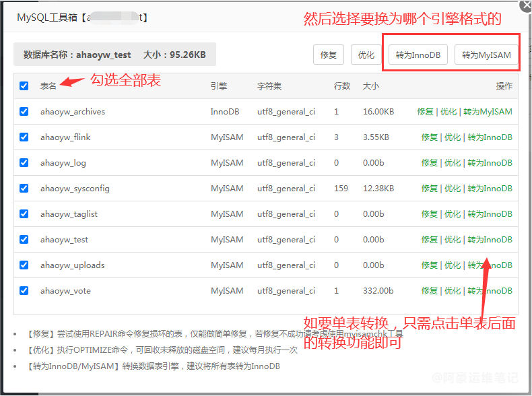Click 修复 link for ahaoyw_flink
The width and height of the screenshot is (532, 396).
[x=429, y=137]
